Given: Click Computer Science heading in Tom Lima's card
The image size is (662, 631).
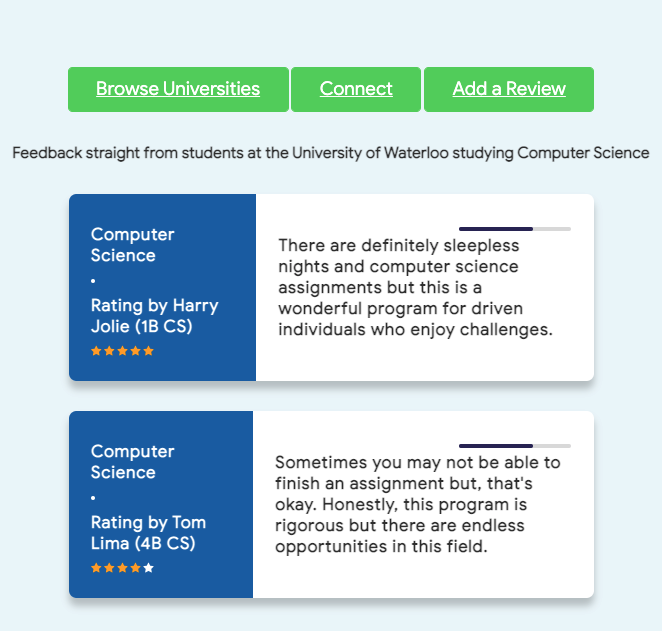Looking at the screenshot, I should coord(132,462).
